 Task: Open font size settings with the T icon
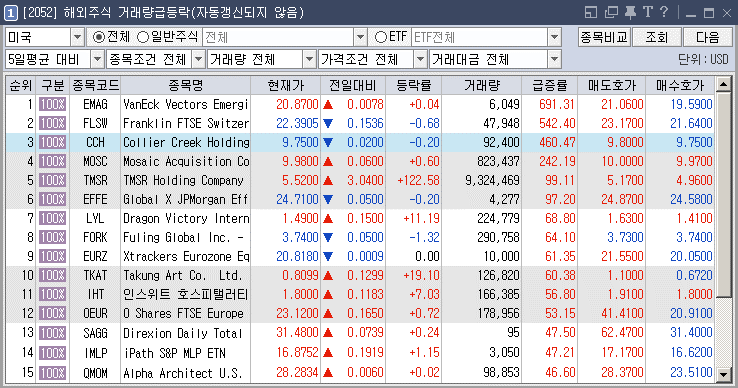point(648,12)
